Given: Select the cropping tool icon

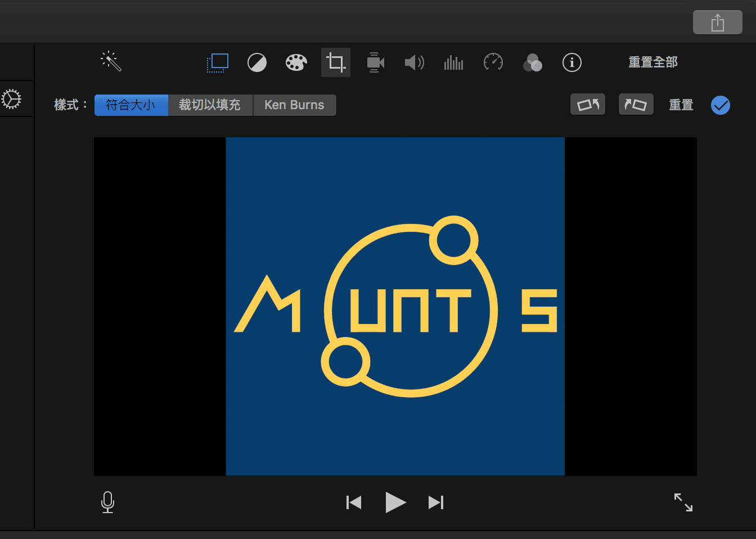Looking at the screenshot, I should pyautogui.click(x=336, y=62).
